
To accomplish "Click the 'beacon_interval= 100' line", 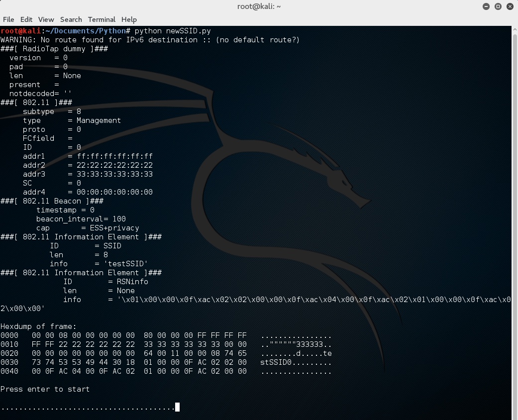I will click(81, 219).
